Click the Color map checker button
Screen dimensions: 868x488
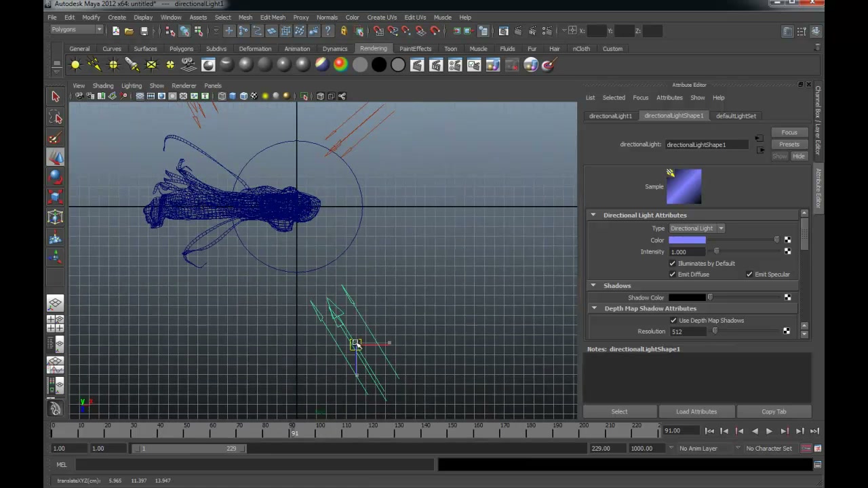point(787,240)
